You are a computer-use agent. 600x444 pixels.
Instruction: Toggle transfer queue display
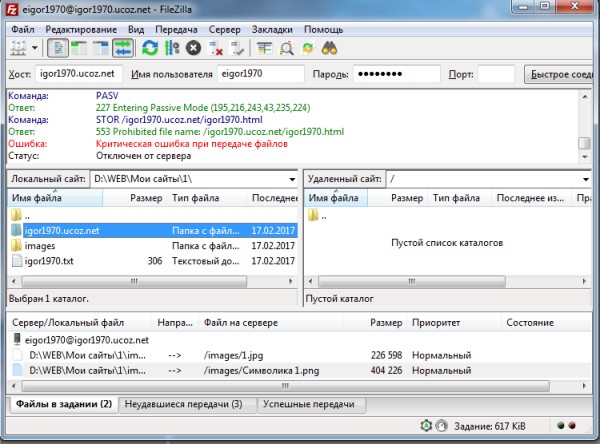123,48
